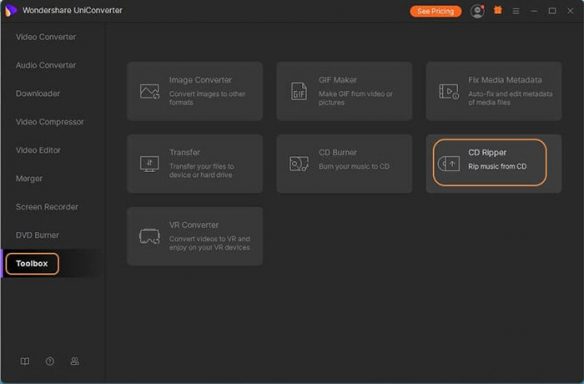Viewport: 584px width, 384px height.
Task: Click the VR Converter headset icon
Action: point(149,237)
